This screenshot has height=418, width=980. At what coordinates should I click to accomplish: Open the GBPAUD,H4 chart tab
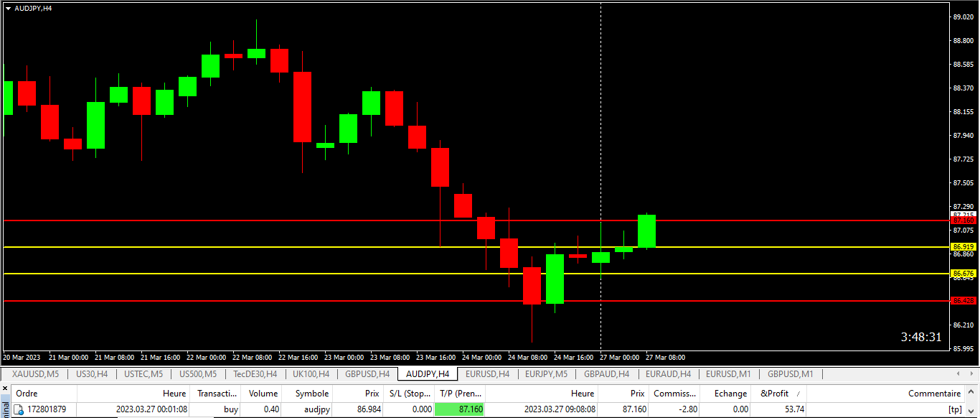tap(606, 374)
